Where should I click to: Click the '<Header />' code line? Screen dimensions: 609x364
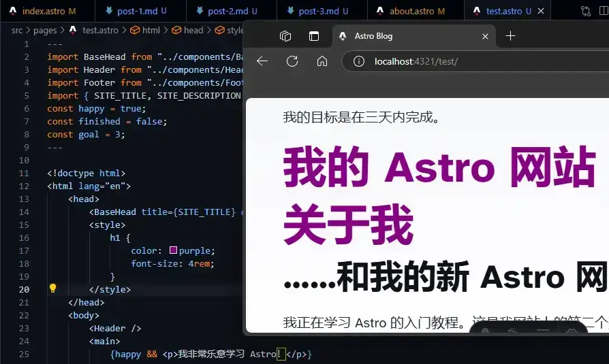(x=115, y=329)
